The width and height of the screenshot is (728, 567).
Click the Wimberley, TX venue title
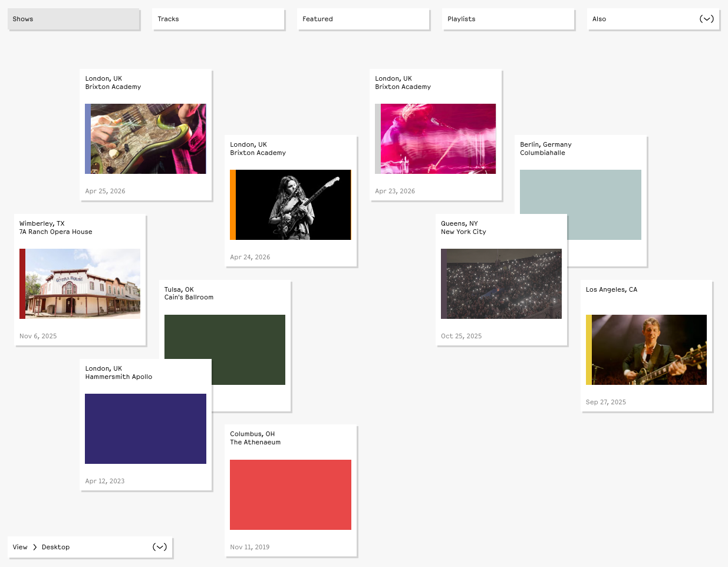click(x=56, y=228)
